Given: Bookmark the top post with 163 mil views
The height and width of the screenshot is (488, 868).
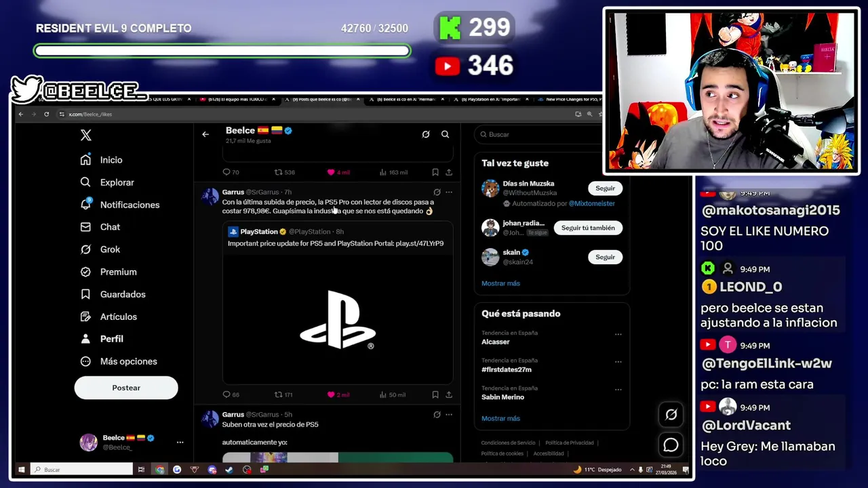Looking at the screenshot, I should [435, 172].
